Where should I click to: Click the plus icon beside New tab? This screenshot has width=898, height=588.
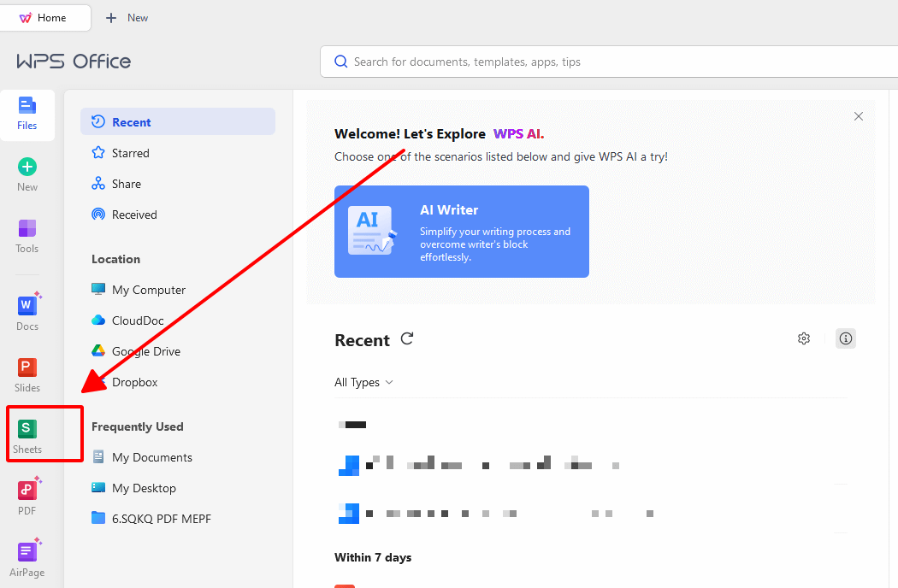pyautogui.click(x=111, y=18)
